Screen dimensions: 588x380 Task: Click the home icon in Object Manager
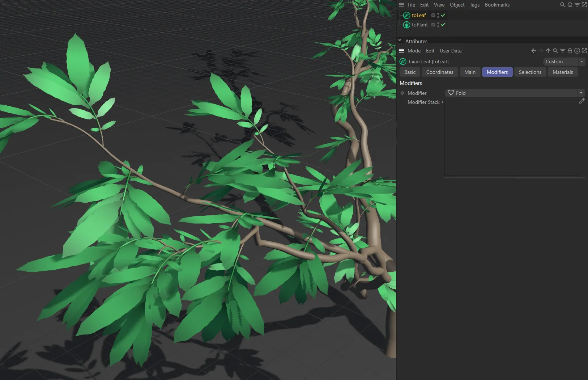click(x=570, y=5)
